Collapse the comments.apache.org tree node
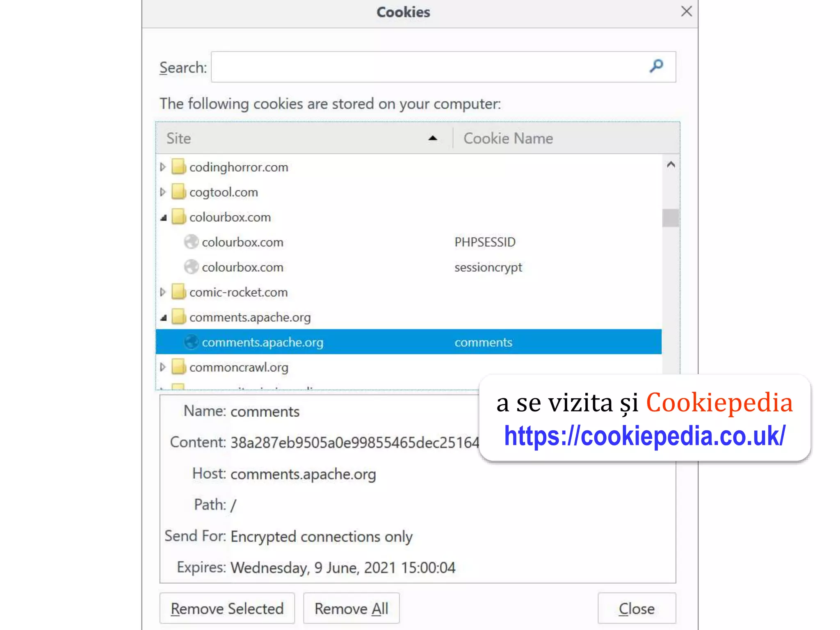 coord(164,317)
